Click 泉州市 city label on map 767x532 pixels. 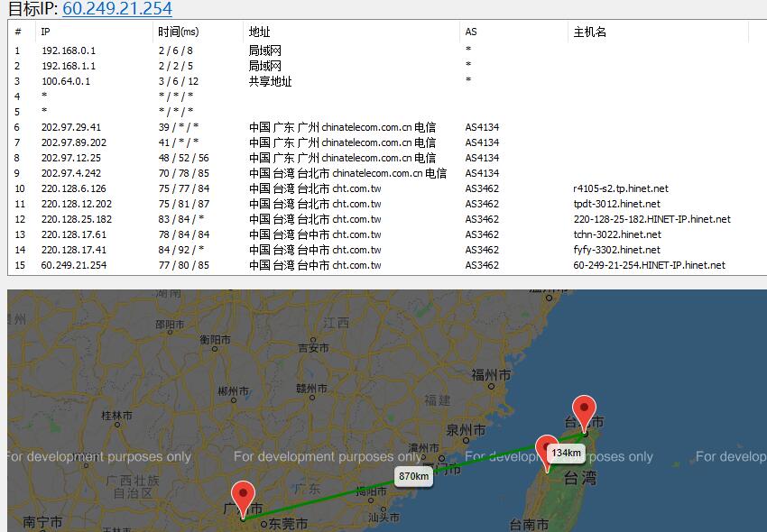[x=466, y=430]
